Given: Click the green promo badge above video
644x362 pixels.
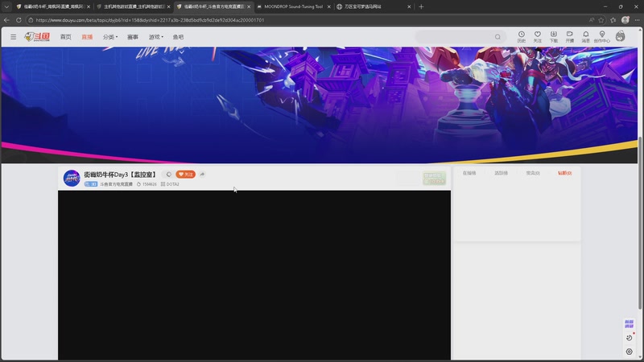Looking at the screenshot, I should (x=434, y=178).
